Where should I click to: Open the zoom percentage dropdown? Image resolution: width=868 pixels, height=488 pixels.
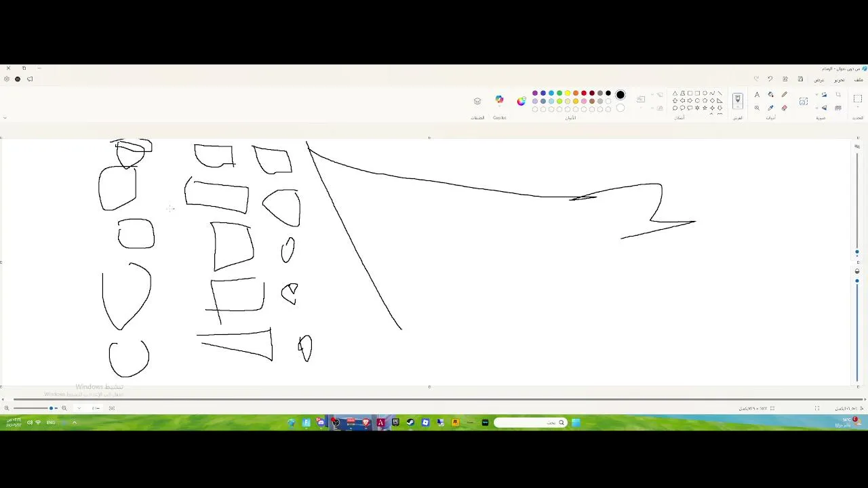[80, 408]
